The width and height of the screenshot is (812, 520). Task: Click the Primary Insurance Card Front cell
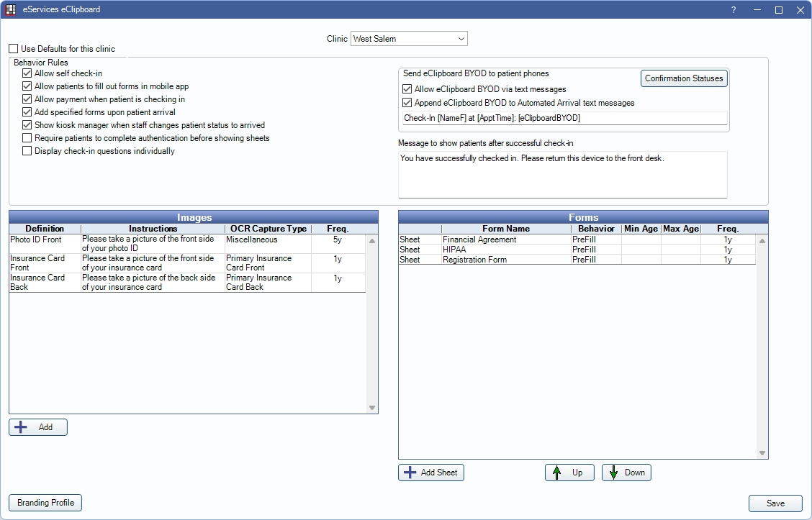(x=268, y=263)
